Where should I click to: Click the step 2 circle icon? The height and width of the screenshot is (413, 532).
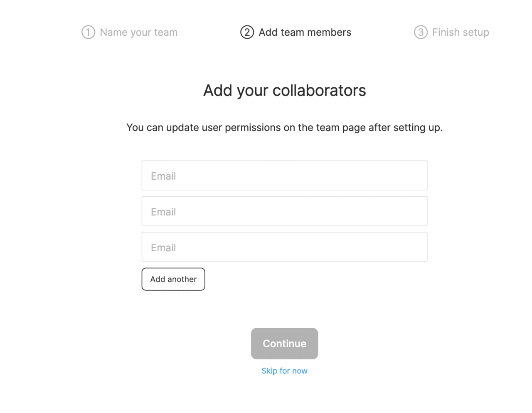click(247, 32)
